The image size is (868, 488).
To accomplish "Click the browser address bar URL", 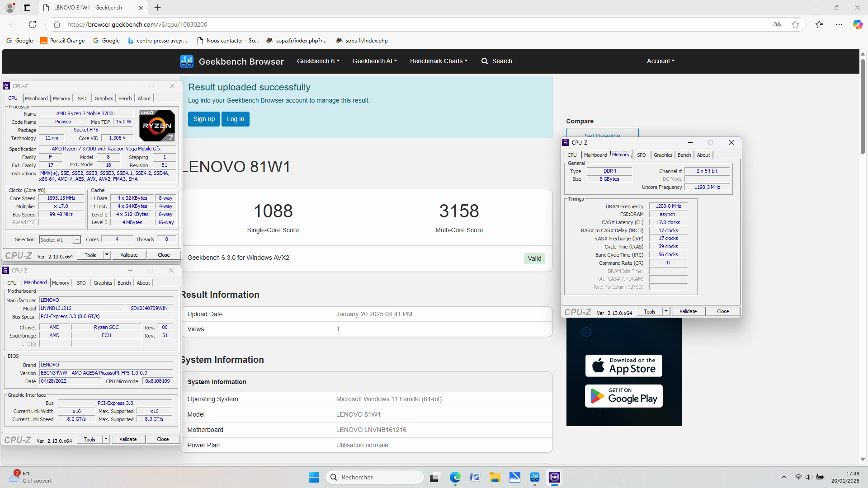I will point(137,24).
